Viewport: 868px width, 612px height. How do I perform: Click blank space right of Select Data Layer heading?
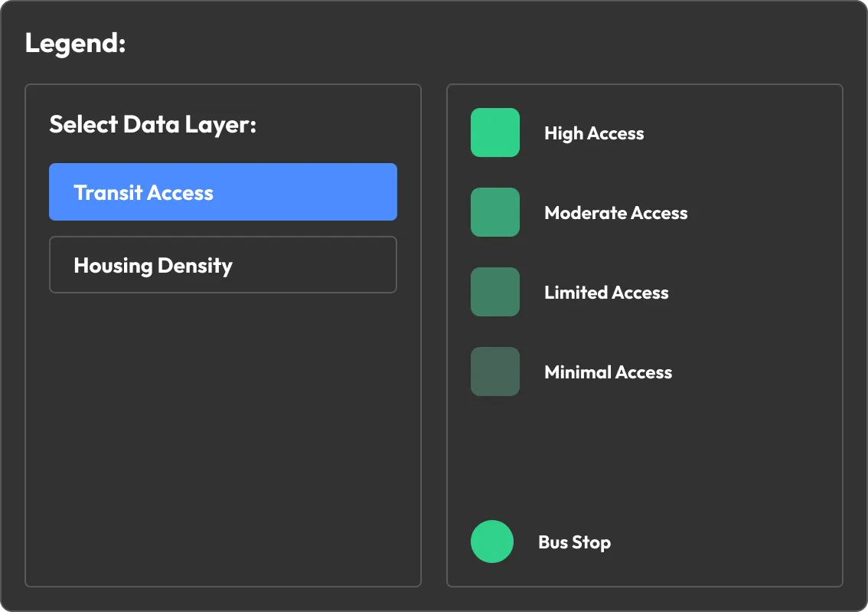pyautogui.click(x=337, y=124)
